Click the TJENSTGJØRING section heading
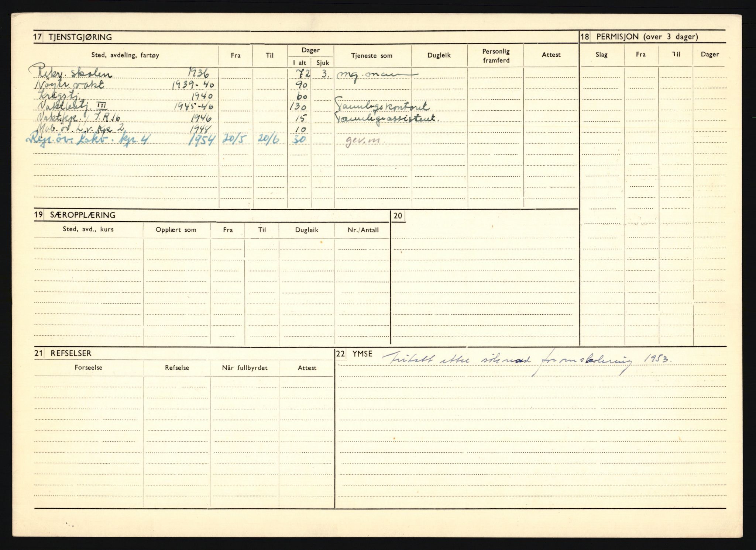756x550 pixels. (80, 37)
